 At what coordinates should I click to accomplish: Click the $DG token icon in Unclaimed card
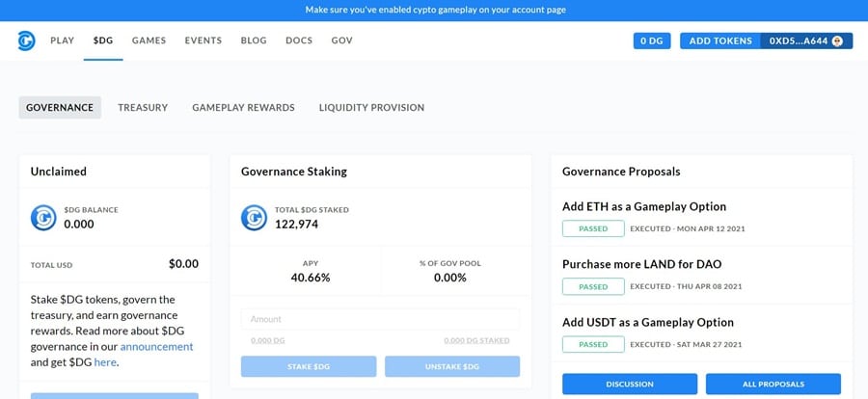[43, 217]
